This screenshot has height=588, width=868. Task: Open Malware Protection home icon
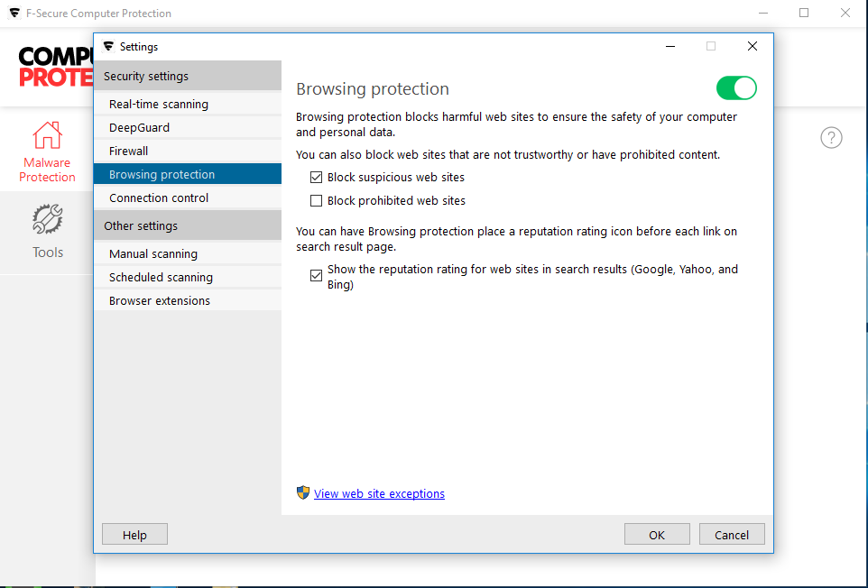coord(47,135)
